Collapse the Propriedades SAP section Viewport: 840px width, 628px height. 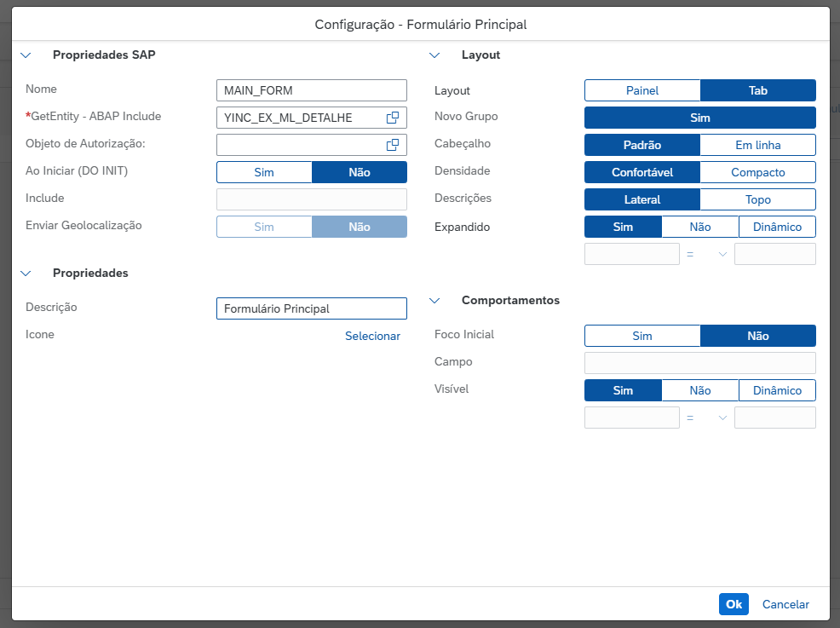click(x=26, y=55)
